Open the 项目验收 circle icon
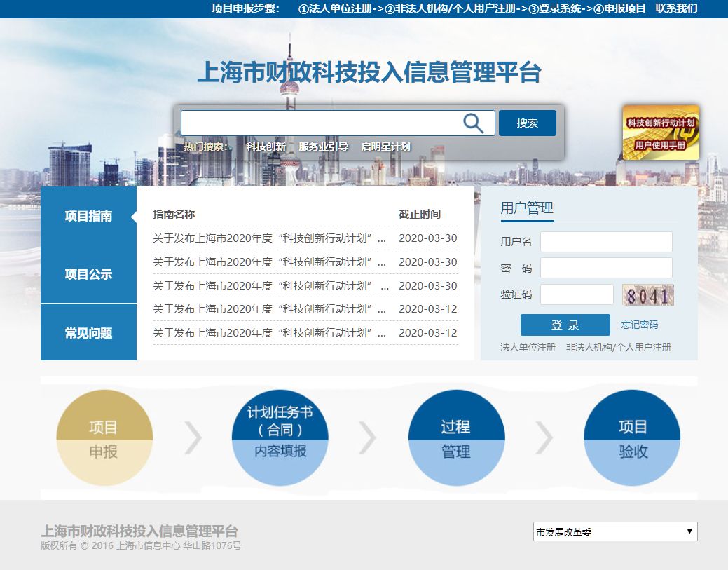 tap(632, 437)
